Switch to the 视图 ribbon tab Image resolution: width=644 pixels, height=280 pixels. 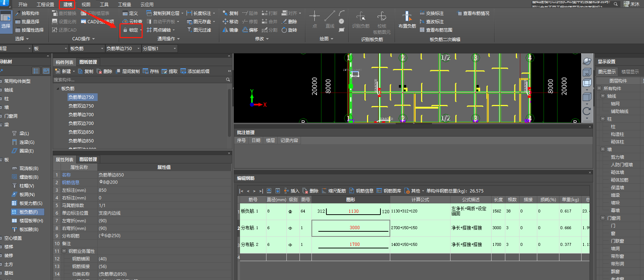[86, 4]
